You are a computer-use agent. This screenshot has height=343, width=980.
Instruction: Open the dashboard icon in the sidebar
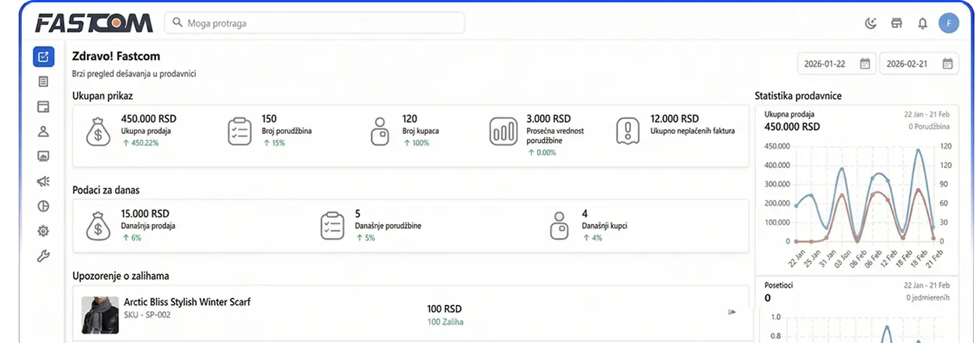tap(44, 57)
